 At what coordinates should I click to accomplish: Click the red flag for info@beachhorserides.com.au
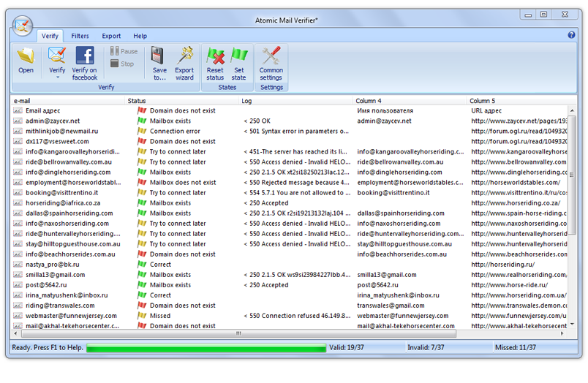142,254
